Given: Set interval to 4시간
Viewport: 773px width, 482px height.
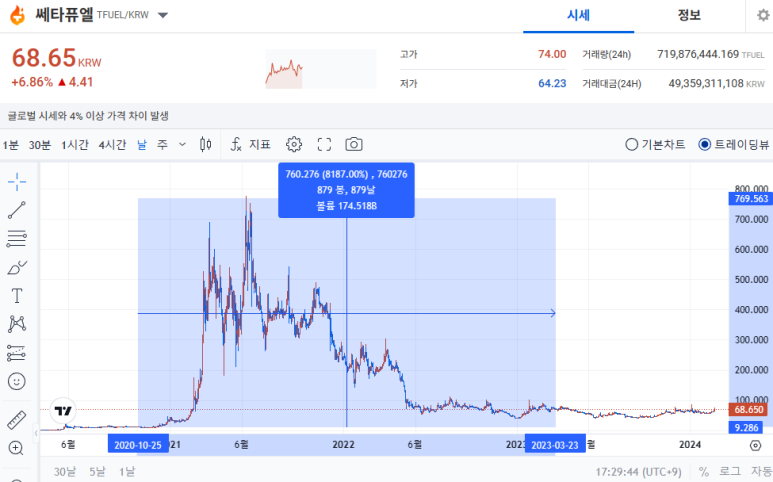Looking at the screenshot, I should [112, 145].
